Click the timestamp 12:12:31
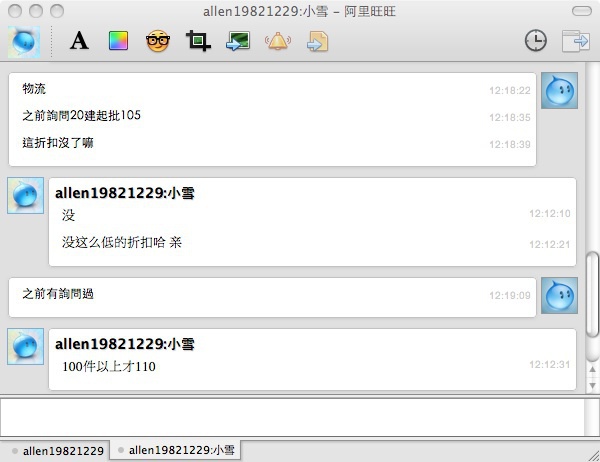 coord(549,364)
